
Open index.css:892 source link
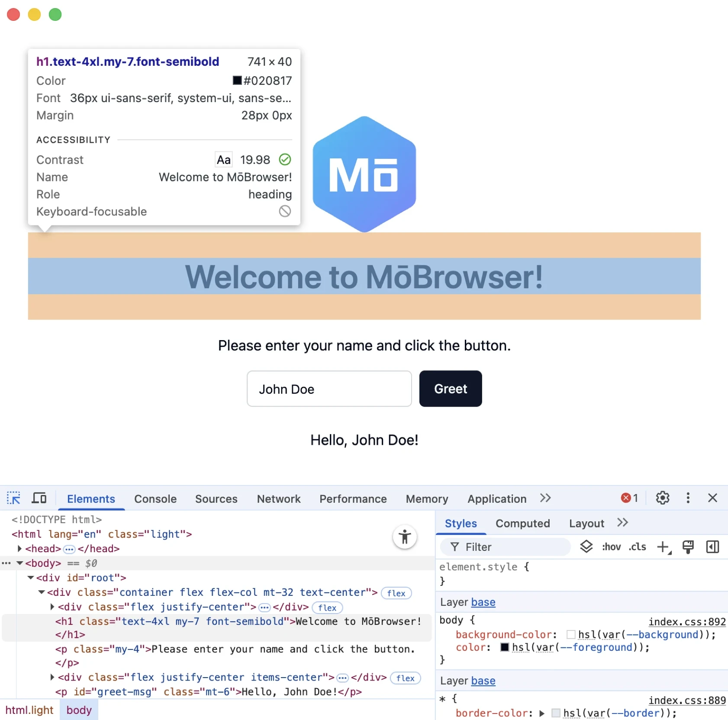click(686, 622)
